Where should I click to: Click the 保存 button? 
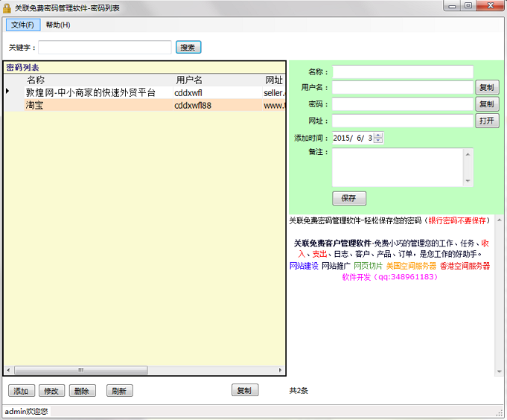point(349,198)
